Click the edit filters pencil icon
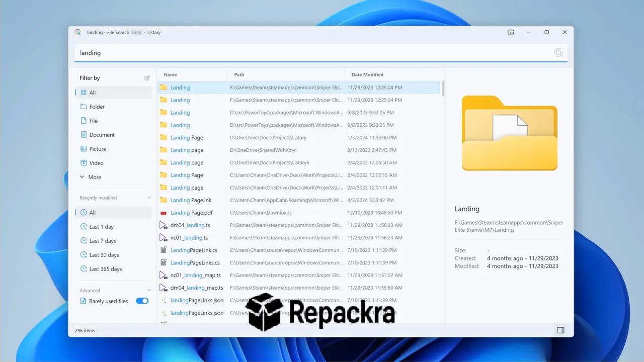The height and width of the screenshot is (362, 644). [147, 78]
